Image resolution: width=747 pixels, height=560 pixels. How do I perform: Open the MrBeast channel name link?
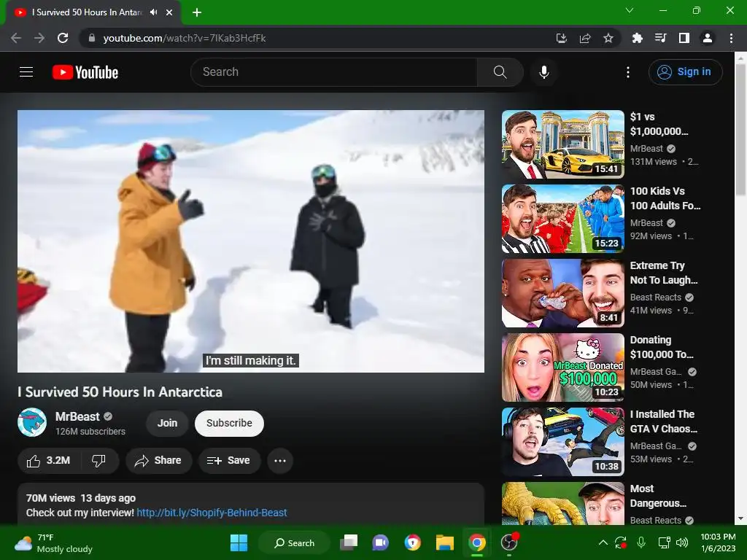[x=77, y=416]
